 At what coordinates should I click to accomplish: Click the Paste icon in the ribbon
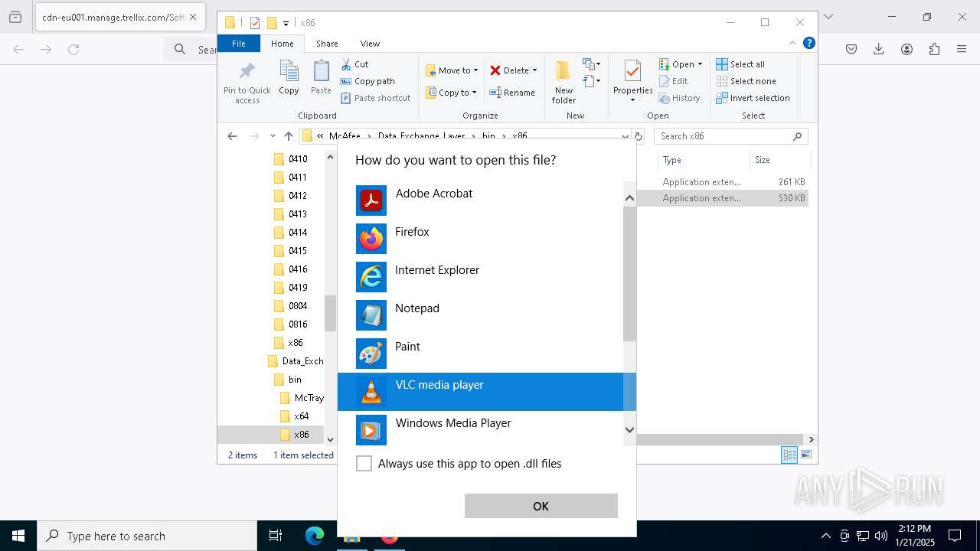[x=321, y=77]
